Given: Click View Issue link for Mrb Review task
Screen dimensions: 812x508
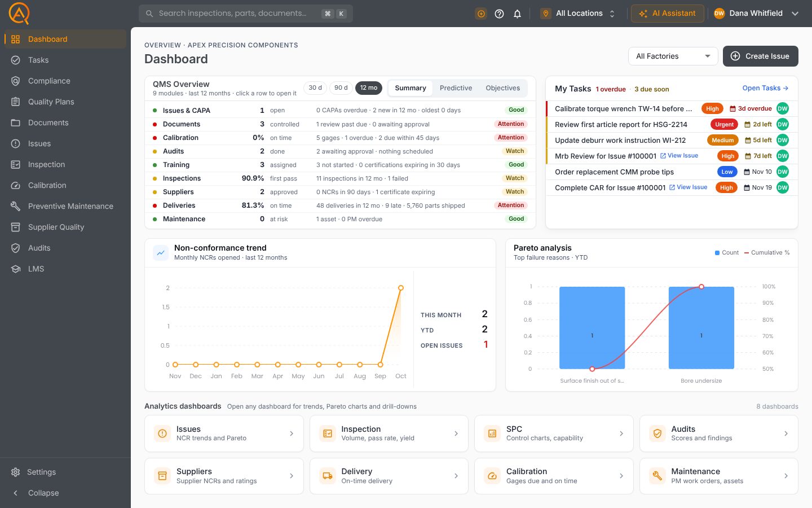Looking at the screenshot, I should click(x=679, y=156).
